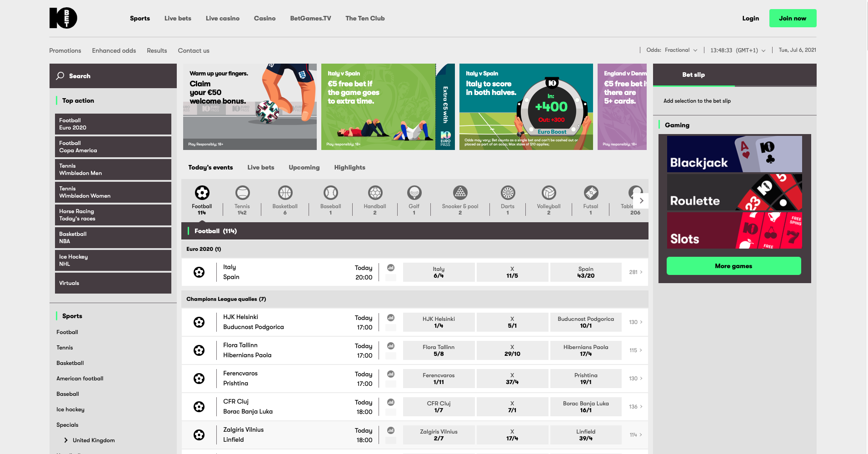Expand United Kingdom under Specials

(66, 440)
